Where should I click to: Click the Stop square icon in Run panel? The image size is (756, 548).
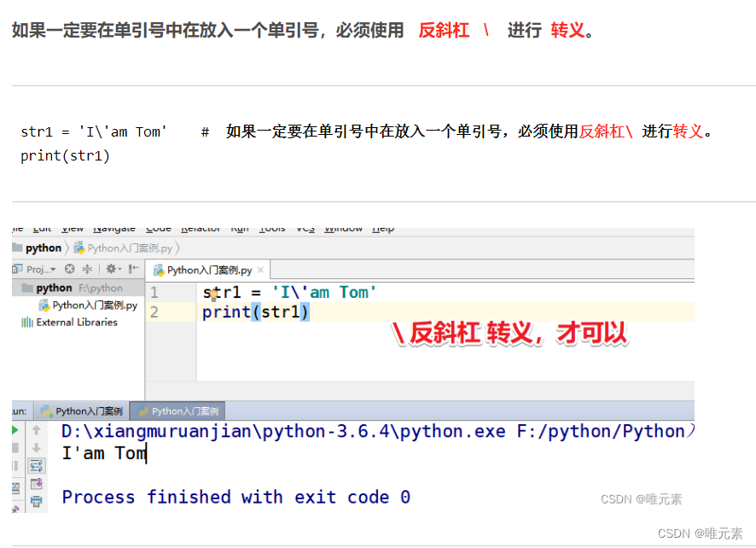[15, 447]
